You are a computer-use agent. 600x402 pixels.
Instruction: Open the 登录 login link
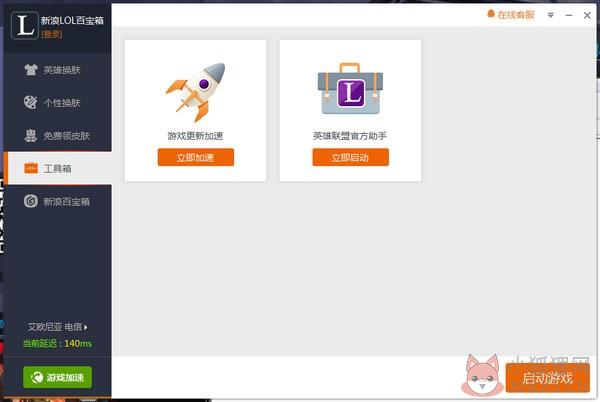[x=52, y=34]
